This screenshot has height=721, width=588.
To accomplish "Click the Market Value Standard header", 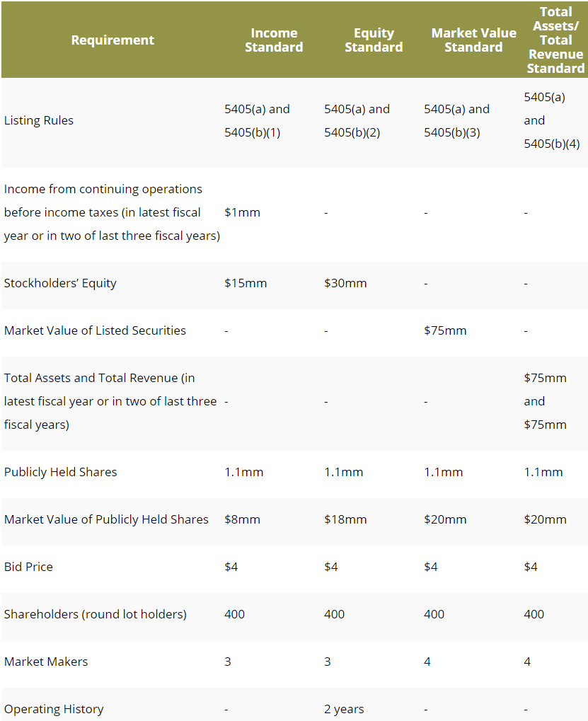I will [x=473, y=40].
